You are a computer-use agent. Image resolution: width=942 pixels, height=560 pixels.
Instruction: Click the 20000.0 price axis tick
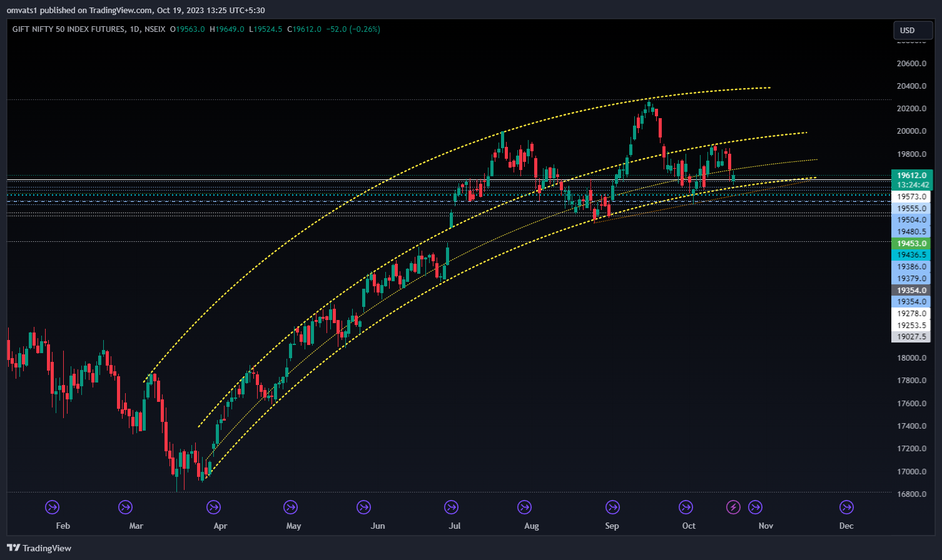(x=911, y=131)
